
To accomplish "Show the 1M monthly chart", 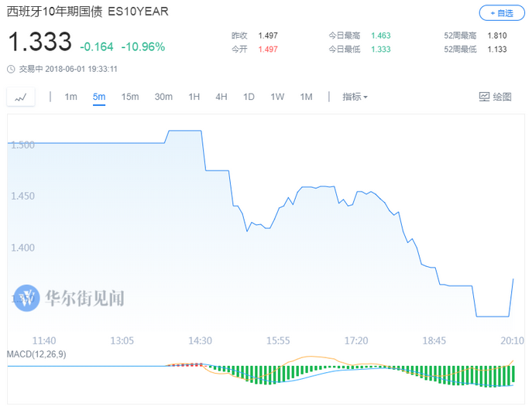I will click(x=306, y=97).
